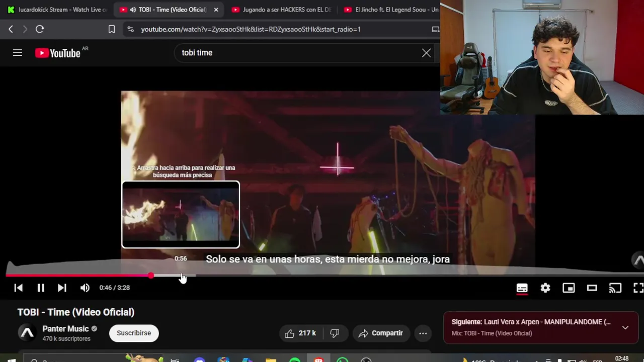Image resolution: width=644 pixels, height=362 pixels.
Task: Enter fullscreen mode
Action: coord(638,288)
